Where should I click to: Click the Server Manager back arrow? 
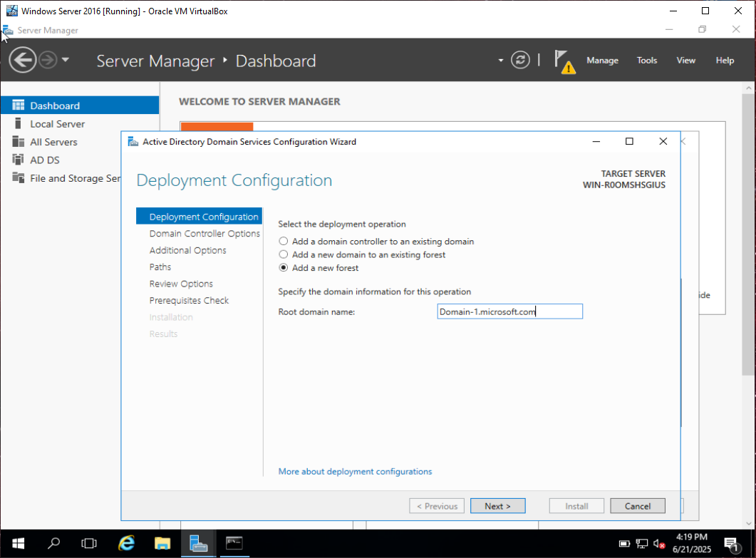pyautogui.click(x=22, y=61)
